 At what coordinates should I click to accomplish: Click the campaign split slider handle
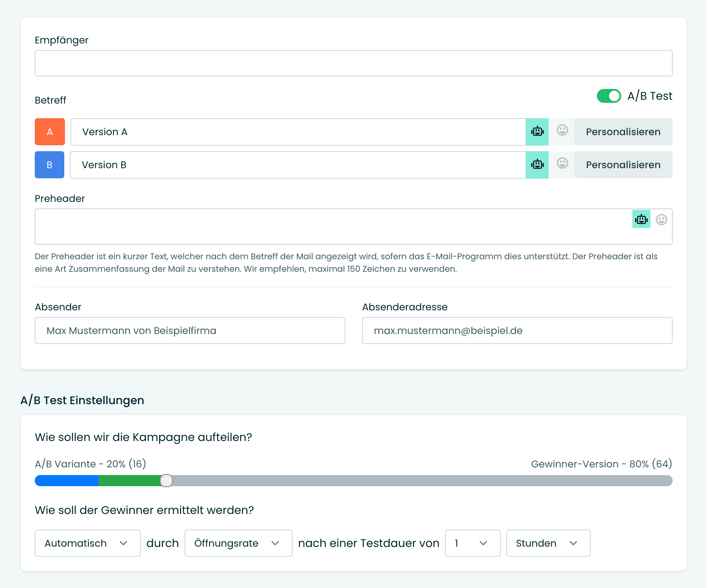tap(166, 481)
